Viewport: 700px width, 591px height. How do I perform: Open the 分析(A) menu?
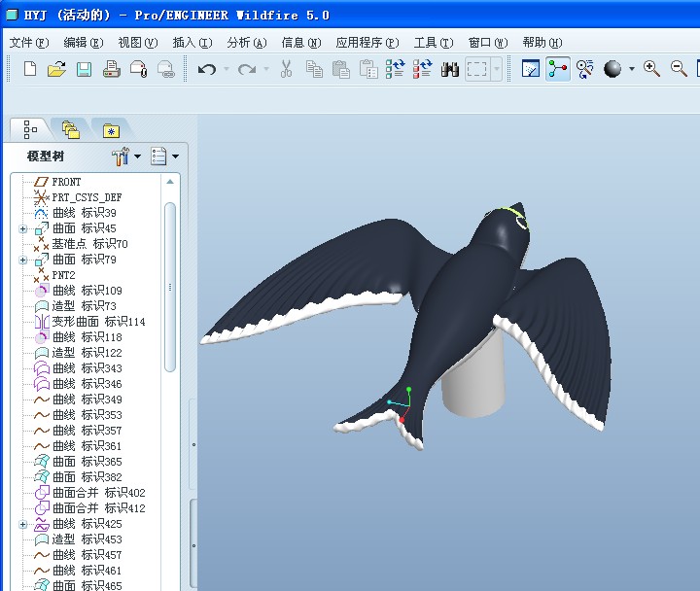coord(247,43)
